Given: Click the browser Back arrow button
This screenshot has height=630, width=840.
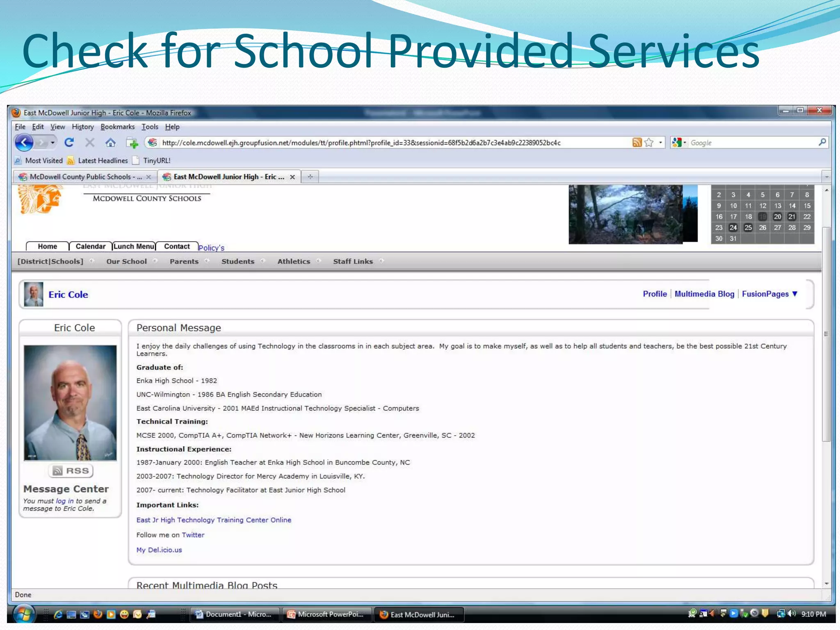Looking at the screenshot, I should 24,143.
